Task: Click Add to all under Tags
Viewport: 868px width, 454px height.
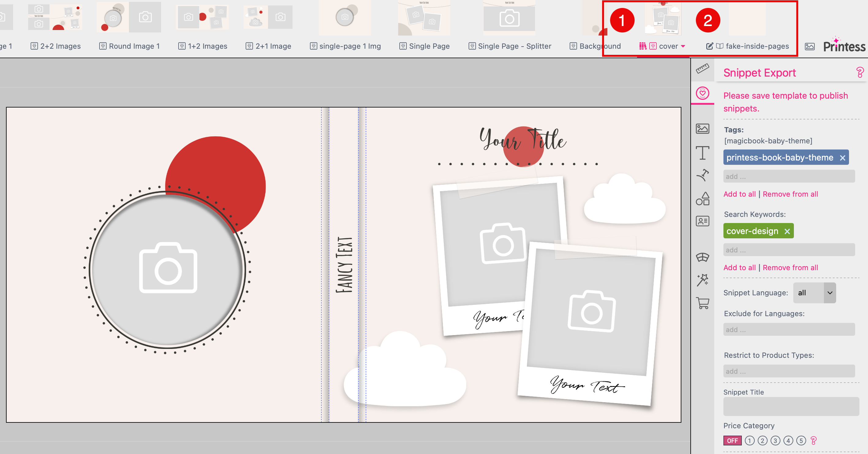Action: click(739, 194)
